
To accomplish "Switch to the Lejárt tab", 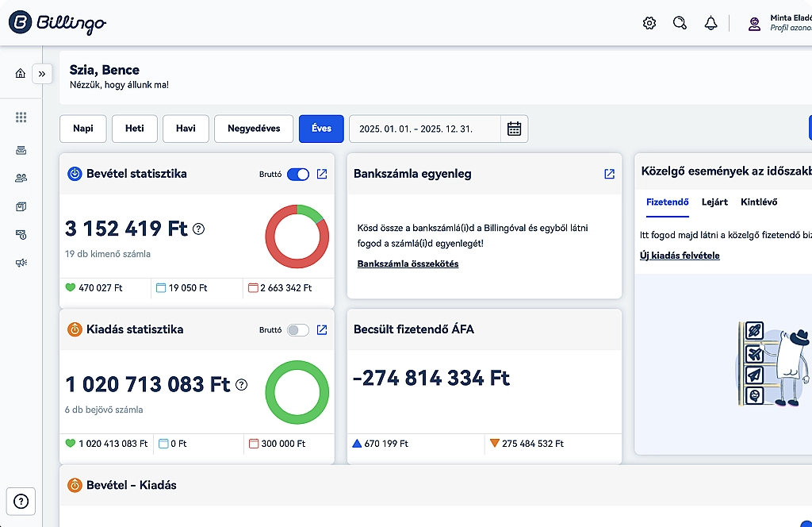I will point(714,202).
